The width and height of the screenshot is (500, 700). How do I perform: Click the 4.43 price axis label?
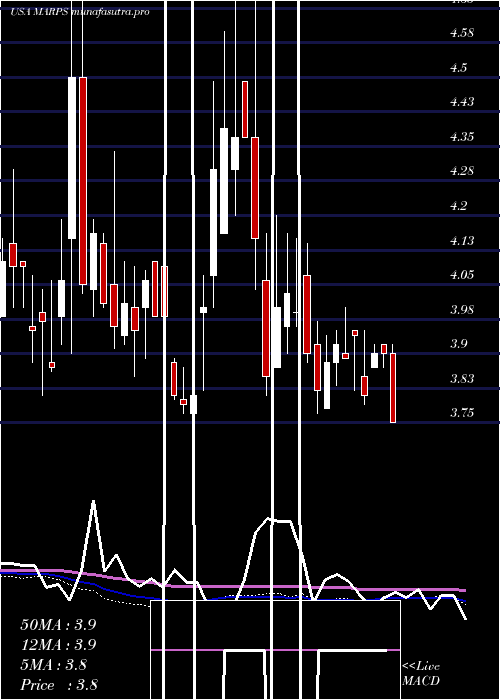(462, 102)
